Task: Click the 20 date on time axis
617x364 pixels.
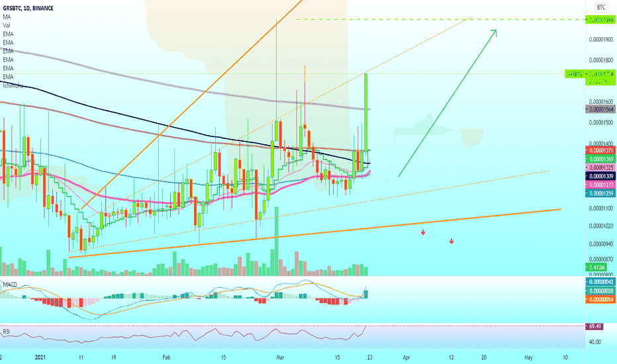Action: coord(484,357)
